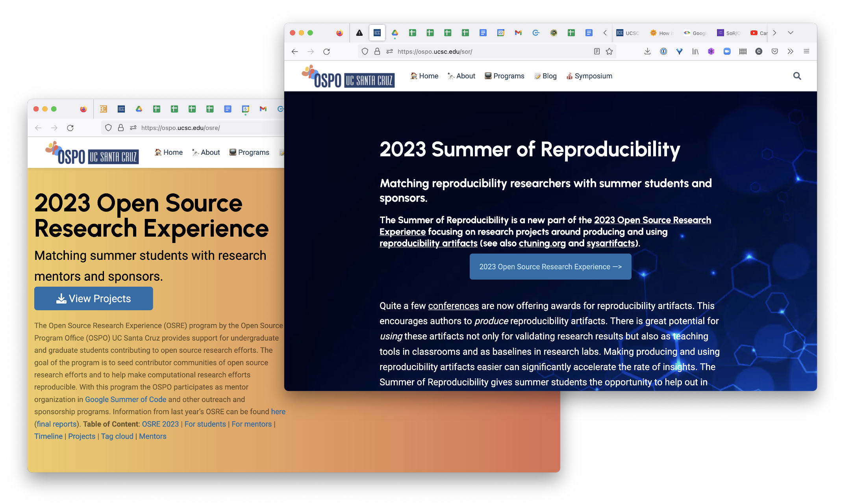Screen dimensions: 841x504
Task: Click the View Projects button
Action: click(94, 298)
